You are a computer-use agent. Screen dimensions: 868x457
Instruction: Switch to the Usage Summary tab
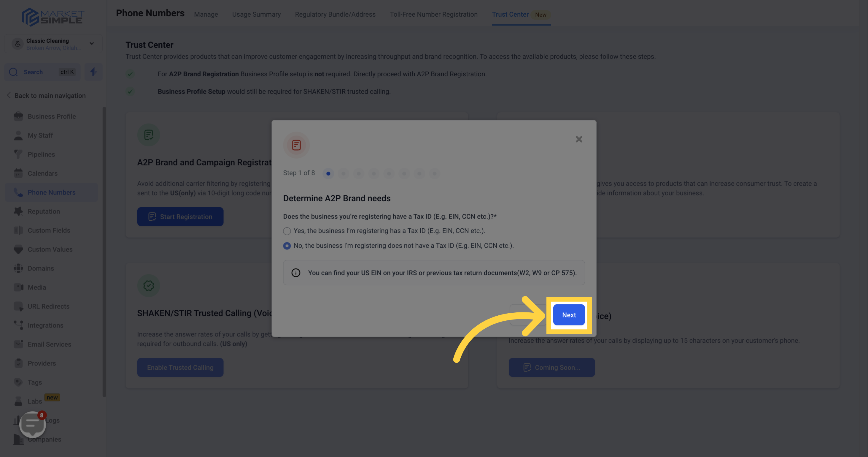pos(256,14)
